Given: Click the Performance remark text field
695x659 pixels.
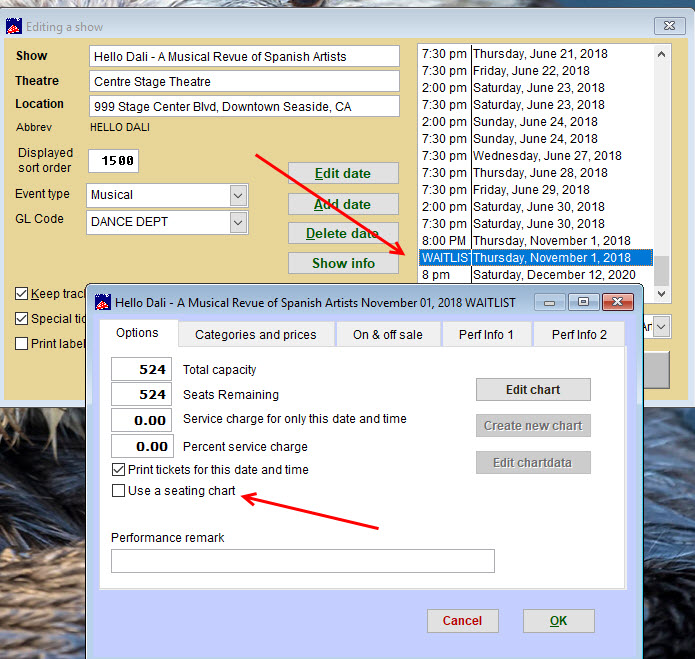Looking at the screenshot, I should pyautogui.click(x=302, y=561).
